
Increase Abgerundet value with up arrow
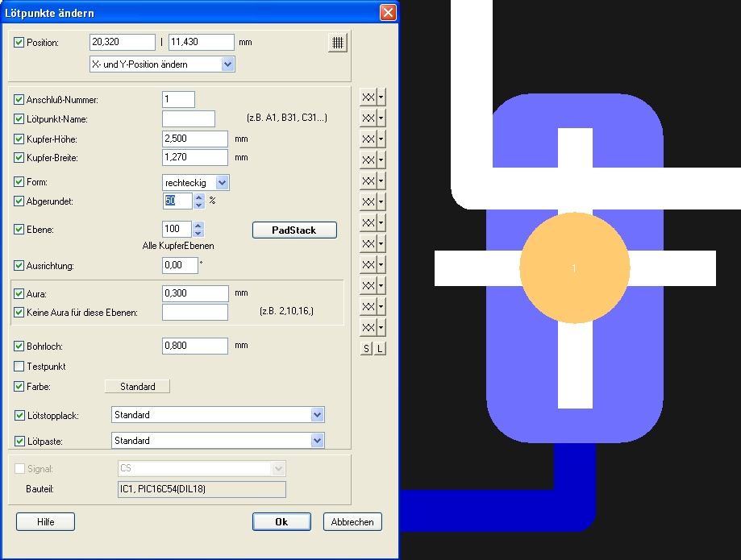199,197
